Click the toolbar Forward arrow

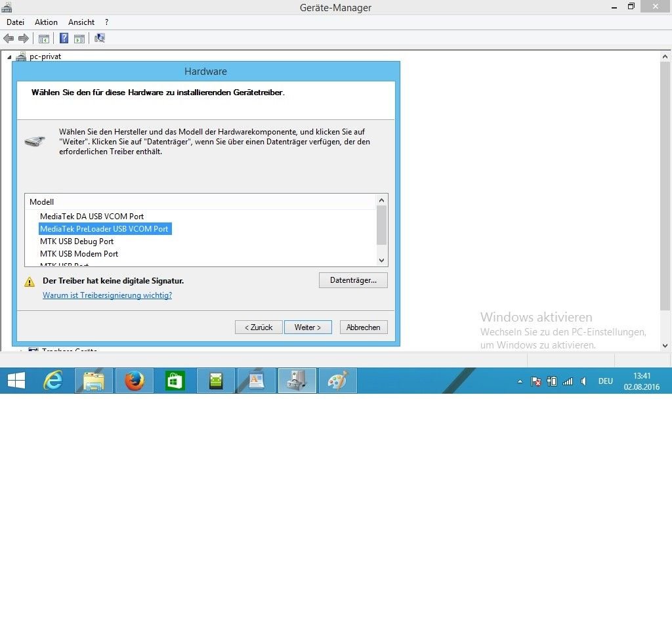pos(24,39)
